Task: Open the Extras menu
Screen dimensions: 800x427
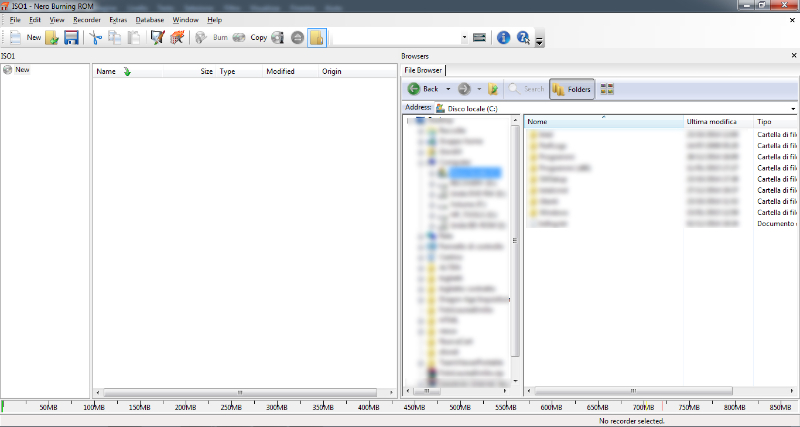Action: tap(118, 20)
